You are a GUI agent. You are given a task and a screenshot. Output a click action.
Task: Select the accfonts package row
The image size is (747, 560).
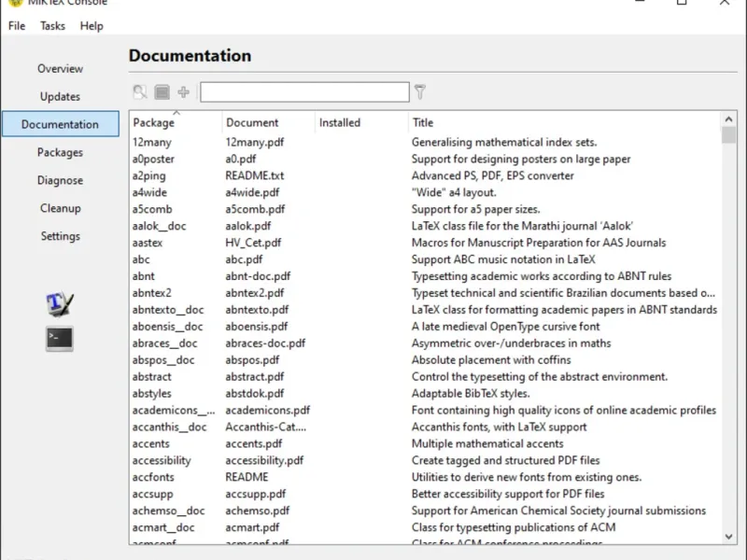[426, 477]
